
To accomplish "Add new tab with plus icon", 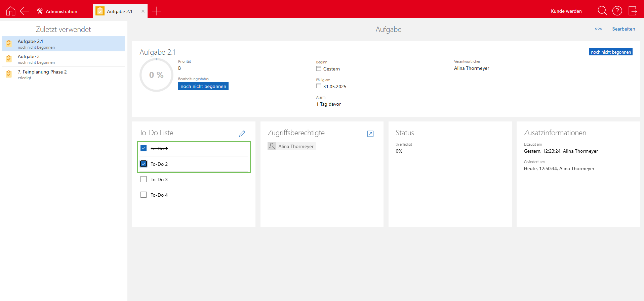I will tap(157, 11).
